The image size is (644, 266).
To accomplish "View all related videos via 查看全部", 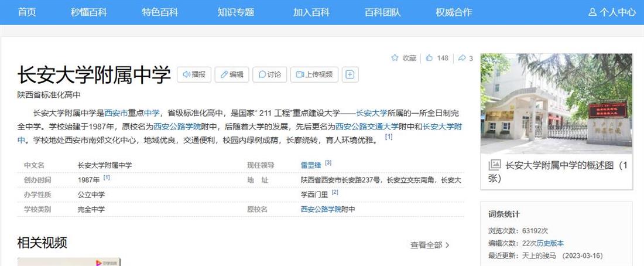I will pyautogui.click(x=430, y=245).
